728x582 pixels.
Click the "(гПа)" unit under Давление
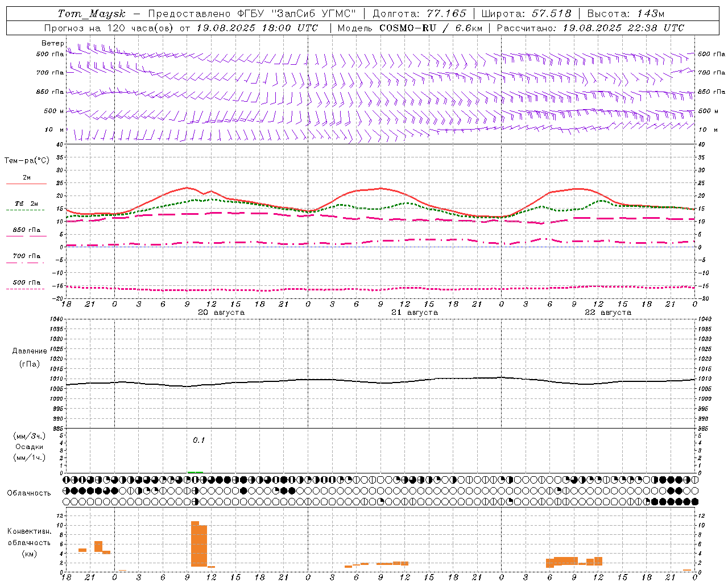[30, 364]
